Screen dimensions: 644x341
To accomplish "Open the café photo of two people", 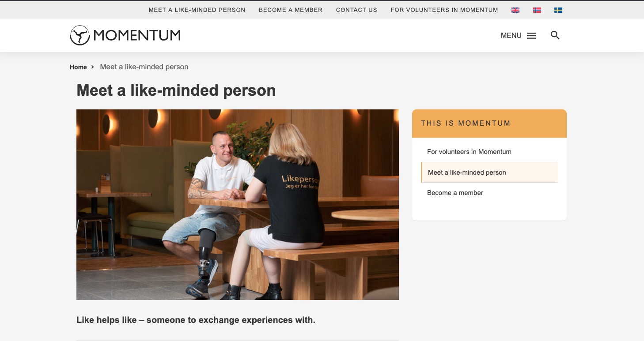I will 238,205.
